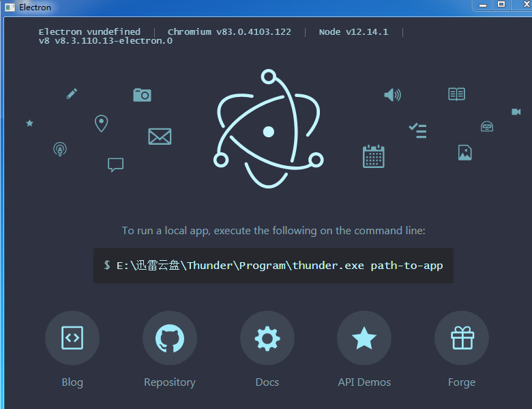Open the Docs gear button
532x409 pixels.
267,338
